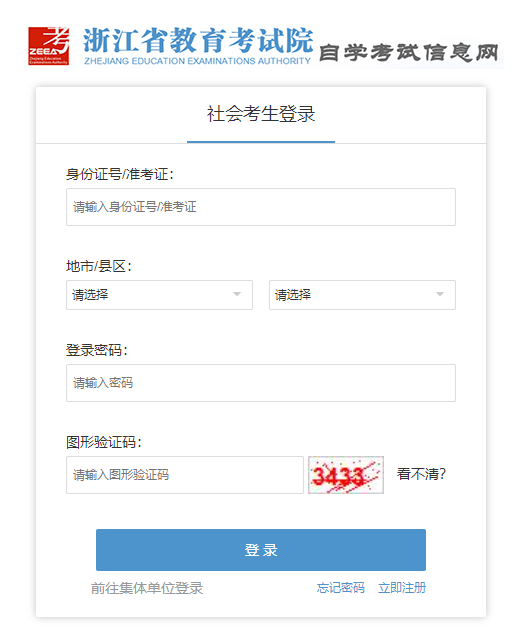The height and width of the screenshot is (633, 518).
Task: Focus the 登录密码 password field
Action: click(261, 383)
